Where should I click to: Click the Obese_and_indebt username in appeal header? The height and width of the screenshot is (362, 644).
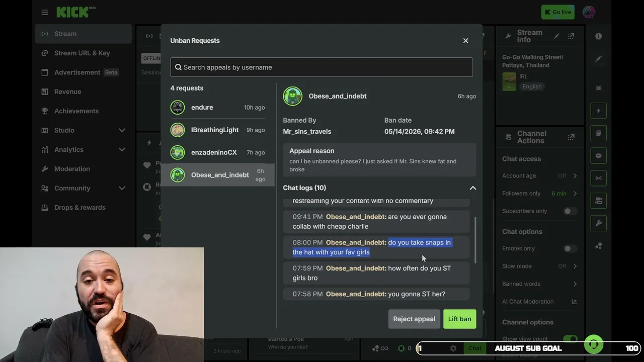click(x=338, y=96)
